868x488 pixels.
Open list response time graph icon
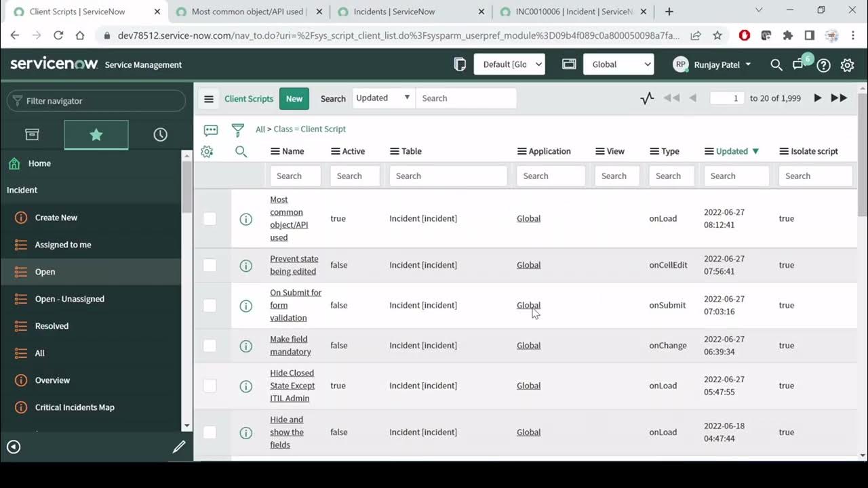tap(647, 98)
